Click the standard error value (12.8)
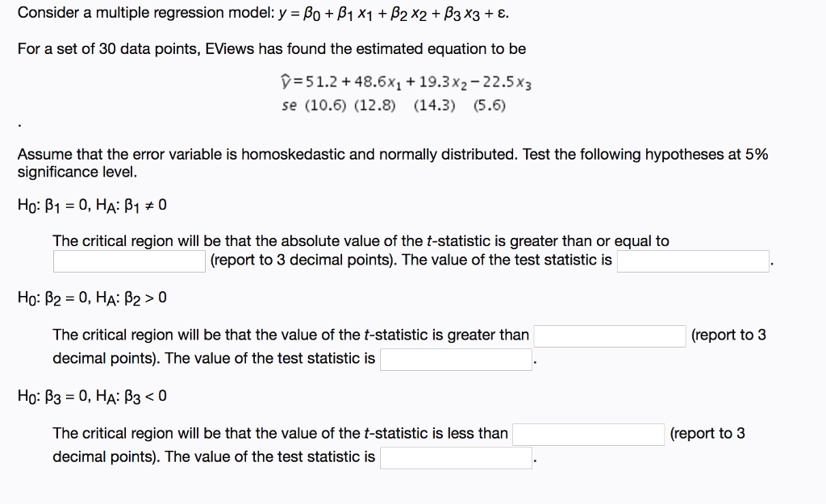The height and width of the screenshot is (504, 826). click(374, 106)
